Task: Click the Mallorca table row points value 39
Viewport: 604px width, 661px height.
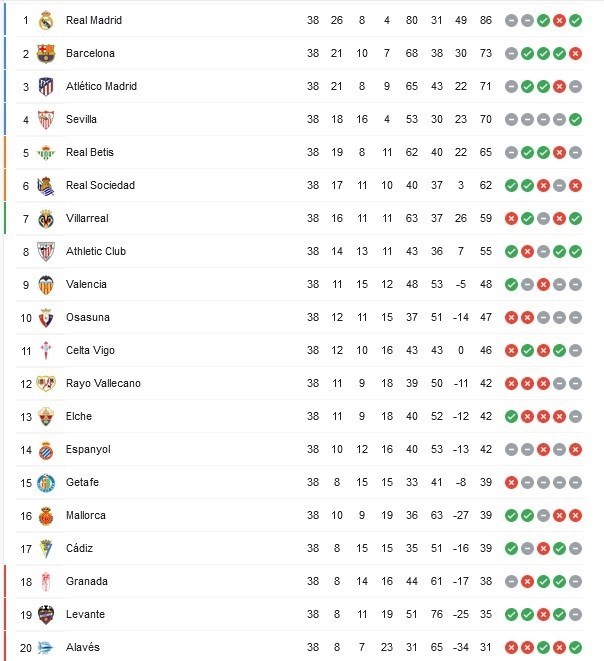Action: click(487, 515)
